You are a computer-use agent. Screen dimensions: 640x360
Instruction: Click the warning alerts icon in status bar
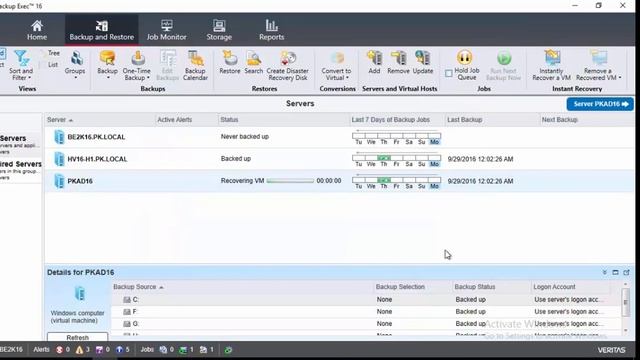[x=79, y=350]
